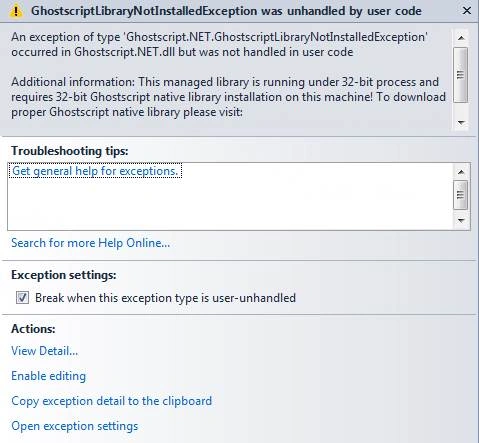Open exception settings link
The height and width of the screenshot is (443, 479).
pyautogui.click(x=75, y=426)
